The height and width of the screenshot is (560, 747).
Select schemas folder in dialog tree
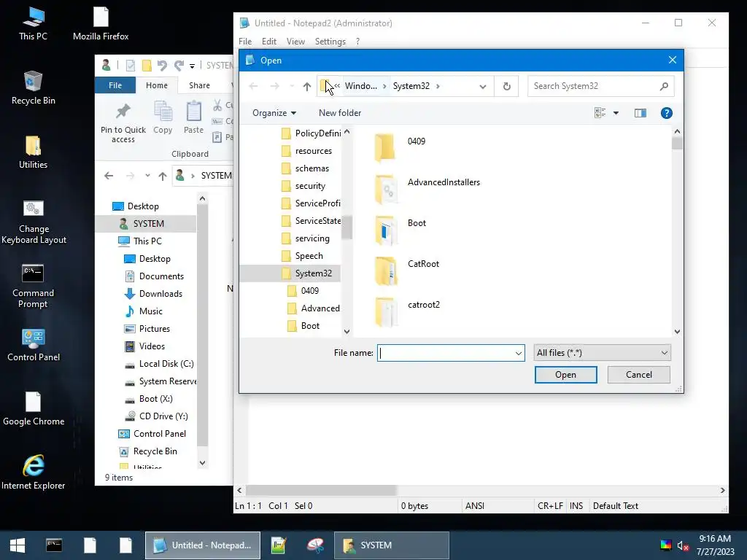[x=306, y=168]
